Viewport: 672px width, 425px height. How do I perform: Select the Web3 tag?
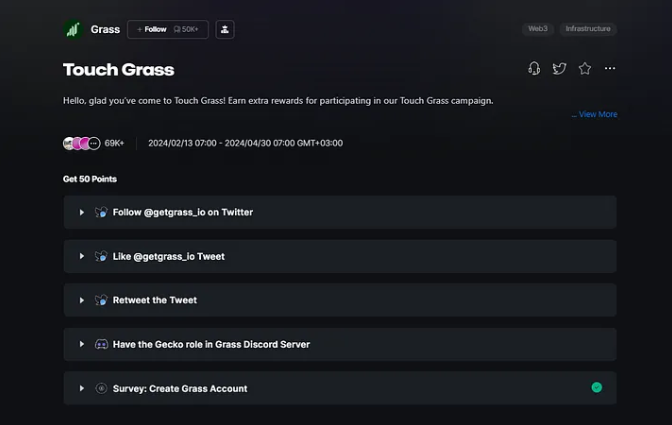(x=537, y=29)
